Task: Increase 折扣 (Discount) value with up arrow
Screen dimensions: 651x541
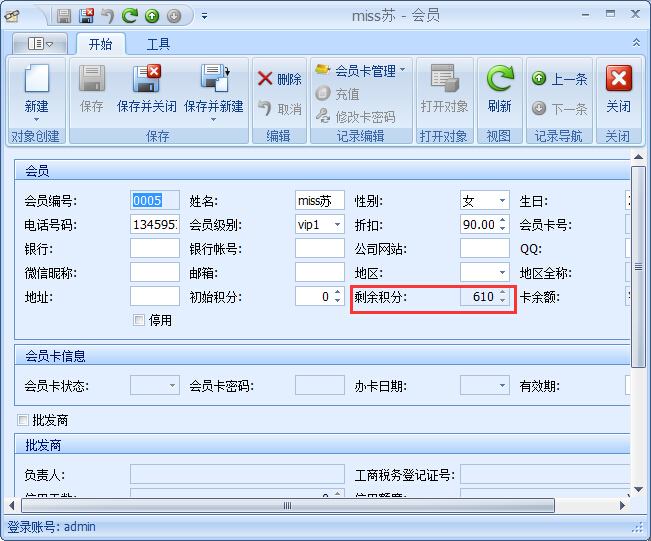Action: pos(502,221)
